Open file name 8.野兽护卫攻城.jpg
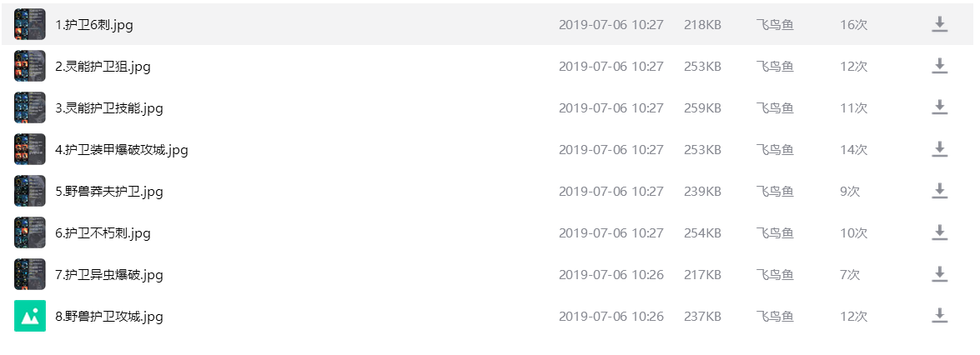Viewport: 980px width, 355px height. coord(109,317)
